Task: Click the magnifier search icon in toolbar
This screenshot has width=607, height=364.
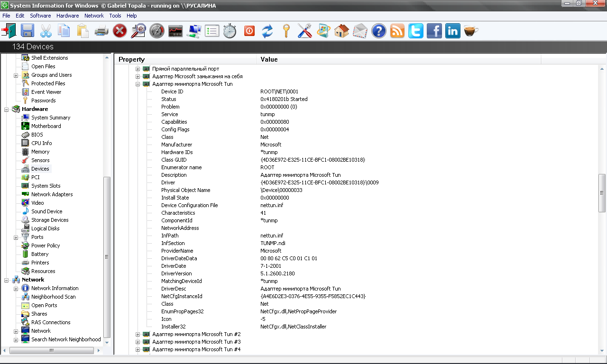Action: point(138,31)
